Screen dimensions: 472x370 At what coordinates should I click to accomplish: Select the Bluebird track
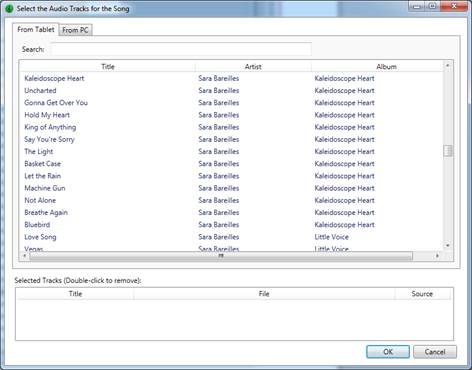coord(37,225)
